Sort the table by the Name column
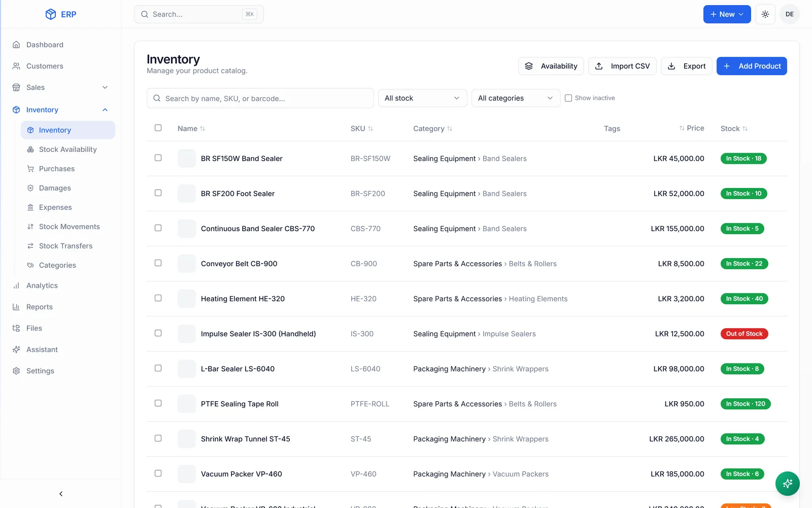Viewport: 812px width, 508px height. click(191, 129)
